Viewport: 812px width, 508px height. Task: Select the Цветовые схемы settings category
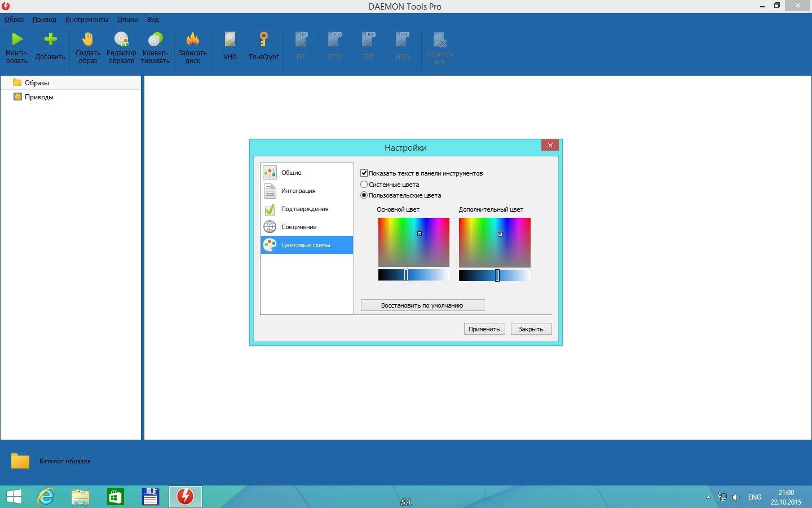307,245
